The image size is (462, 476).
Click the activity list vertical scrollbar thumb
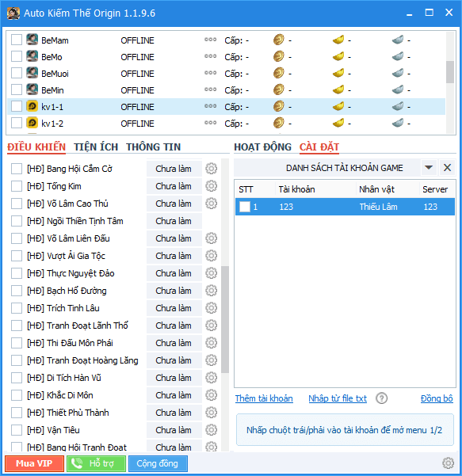pyautogui.click(x=225, y=319)
